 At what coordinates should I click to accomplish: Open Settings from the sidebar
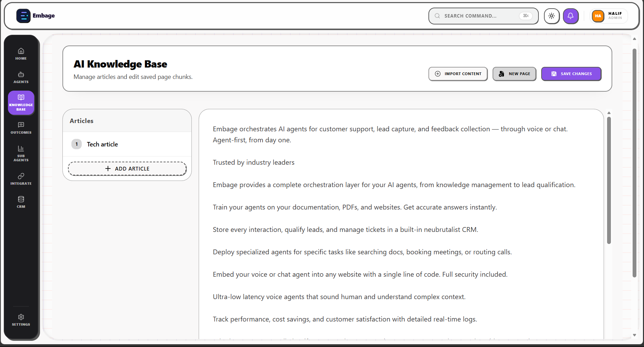tap(21, 320)
